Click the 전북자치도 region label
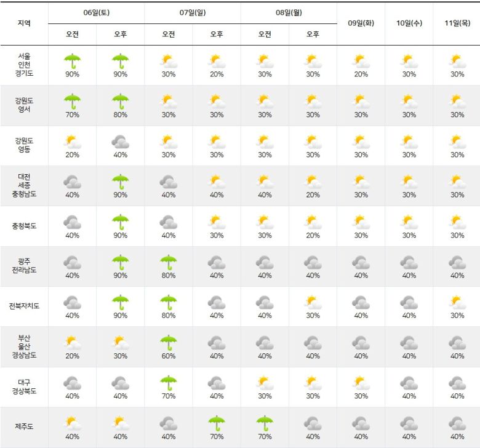The image size is (480, 448). click(24, 306)
